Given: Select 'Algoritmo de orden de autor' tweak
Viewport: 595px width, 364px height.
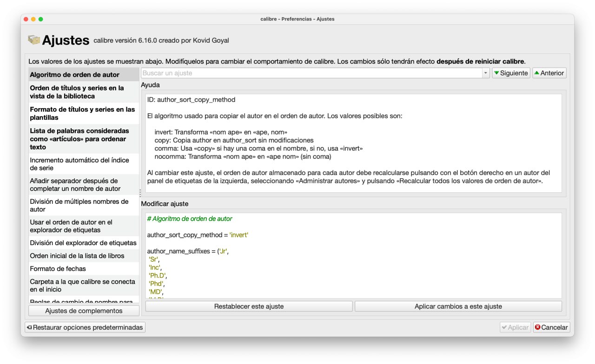Looking at the screenshot, I should (x=84, y=75).
